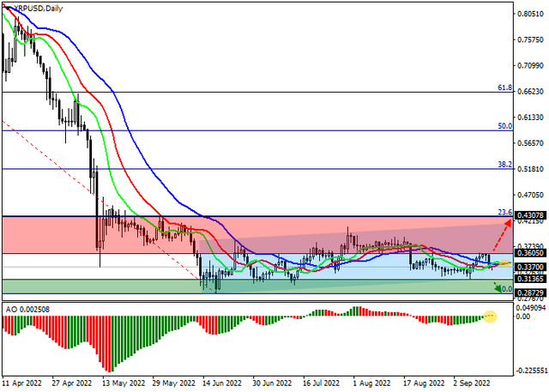The image size is (549, 392).
Task: Click the yellow highlight circle on price candles
Action: point(504,263)
